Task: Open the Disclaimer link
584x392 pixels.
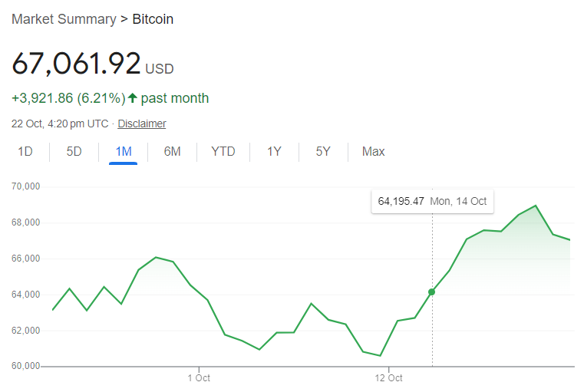Action: pos(142,124)
